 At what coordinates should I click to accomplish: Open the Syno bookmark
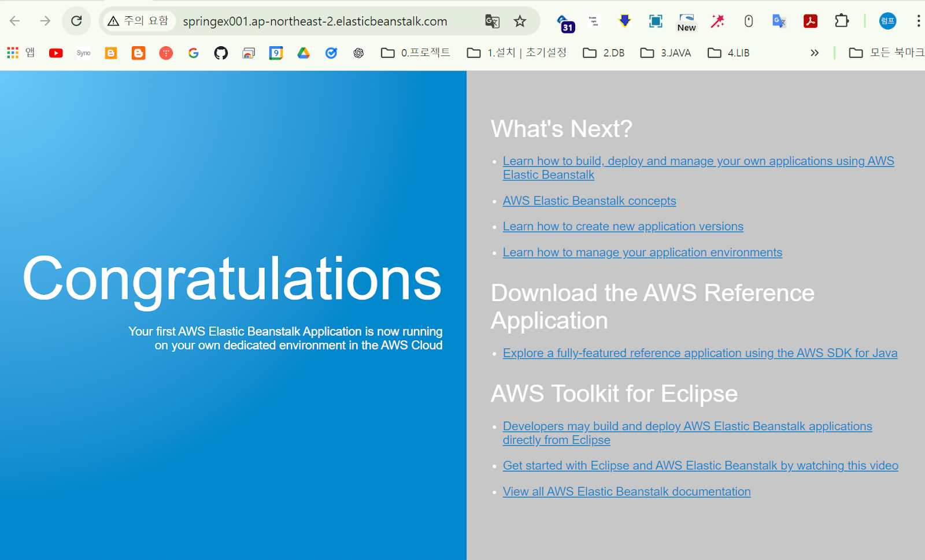(x=83, y=53)
